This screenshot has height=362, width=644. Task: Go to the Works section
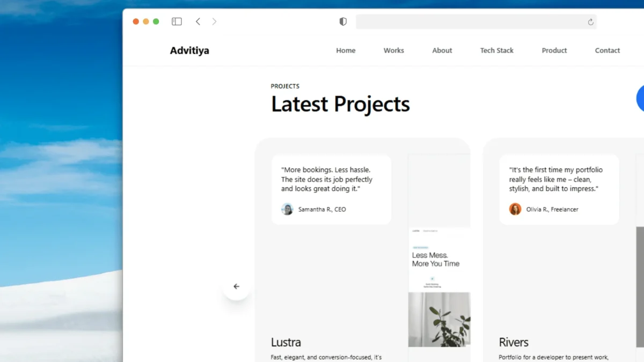coord(393,50)
